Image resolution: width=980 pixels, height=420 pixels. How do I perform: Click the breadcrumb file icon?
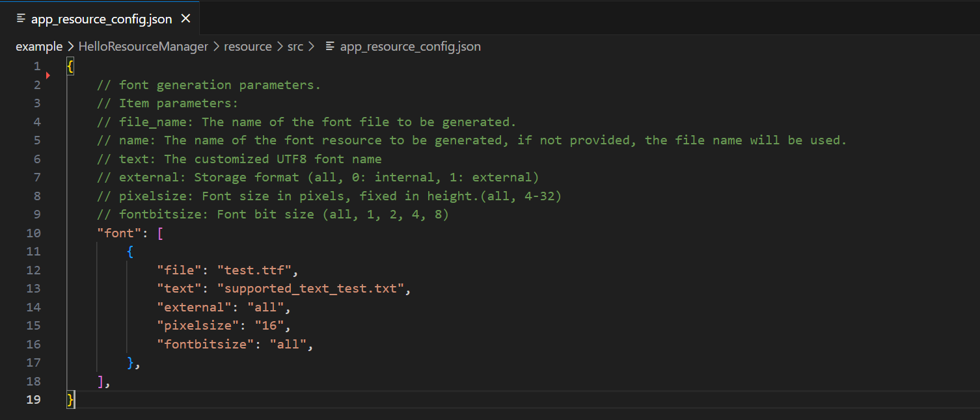(x=331, y=47)
